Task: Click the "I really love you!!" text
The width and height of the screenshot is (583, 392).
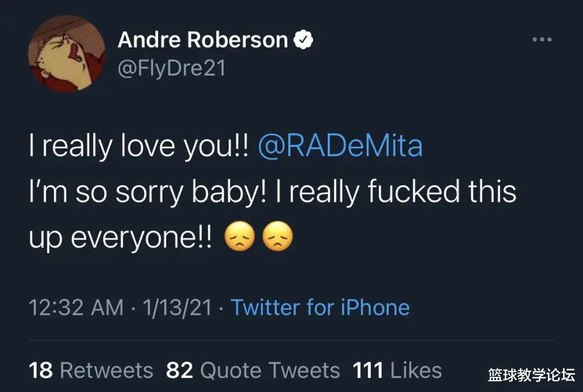Action: 139,147
